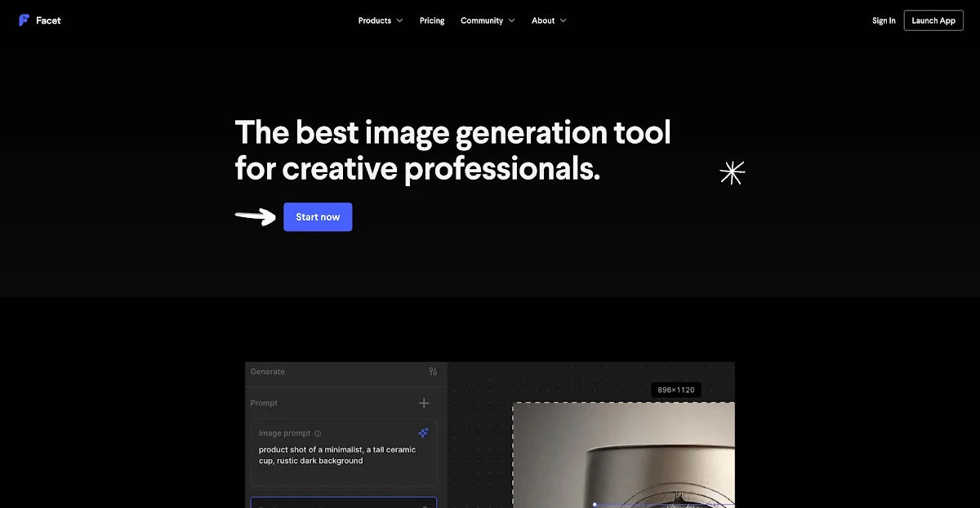Click the Generate panel heading
This screenshot has height=508, width=980.
pos(268,372)
